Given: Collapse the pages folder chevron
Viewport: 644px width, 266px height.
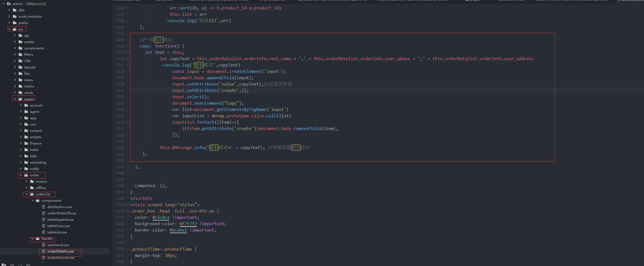Looking at the screenshot, I should click(x=15, y=99).
